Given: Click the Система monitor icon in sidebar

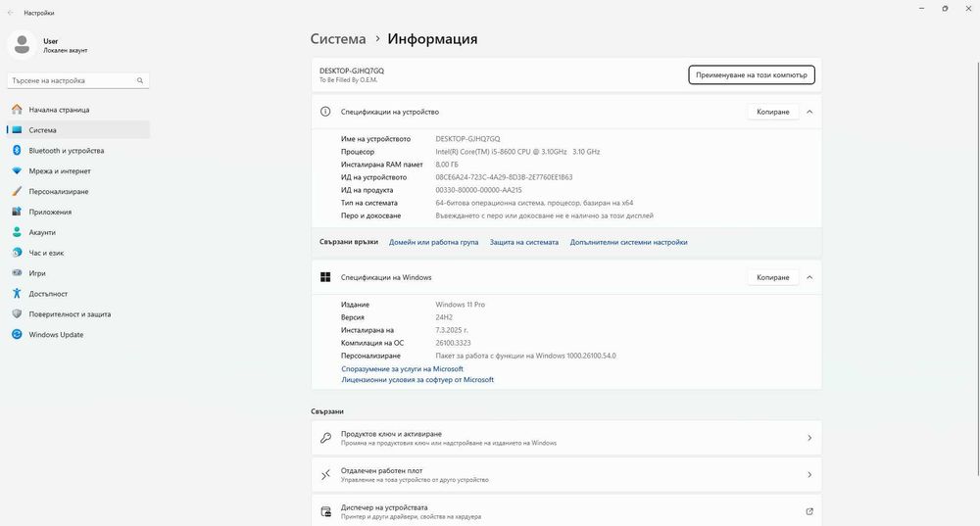Looking at the screenshot, I should [17, 130].
